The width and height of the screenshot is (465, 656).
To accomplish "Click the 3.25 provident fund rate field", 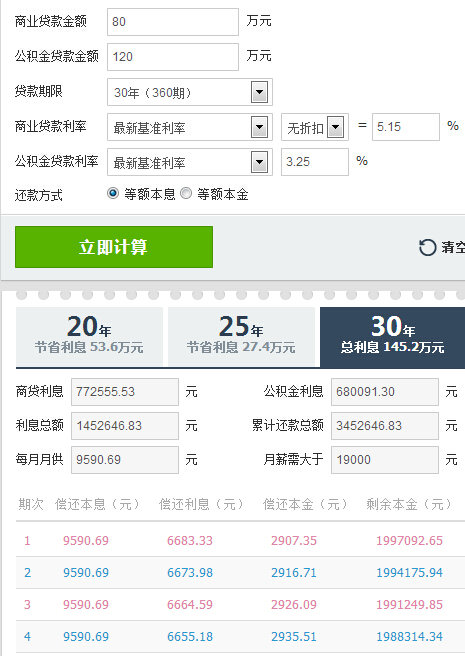I will pos(315,162).
